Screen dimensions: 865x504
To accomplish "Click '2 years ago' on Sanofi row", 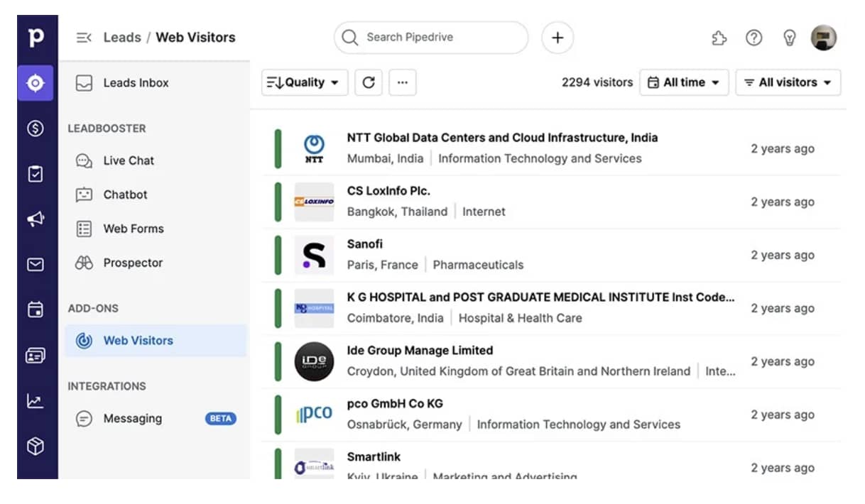I will coord(783,256).
